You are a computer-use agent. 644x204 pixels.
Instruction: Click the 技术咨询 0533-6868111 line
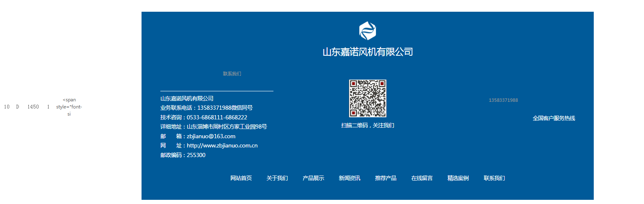(x=204, y=117)
